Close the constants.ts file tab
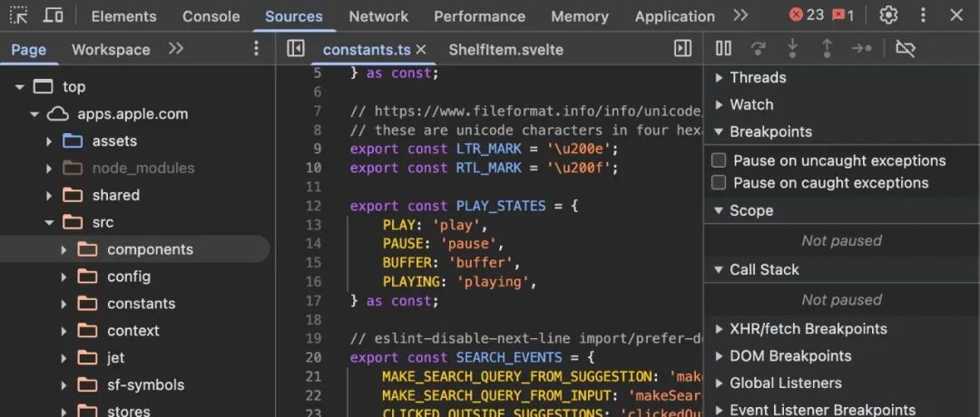This screenshot has height=417, width=980. click(x=421, y=49)
